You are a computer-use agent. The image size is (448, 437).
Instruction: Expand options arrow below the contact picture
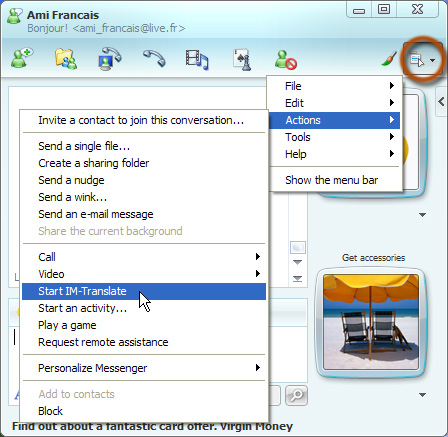(x=422, y=215)
